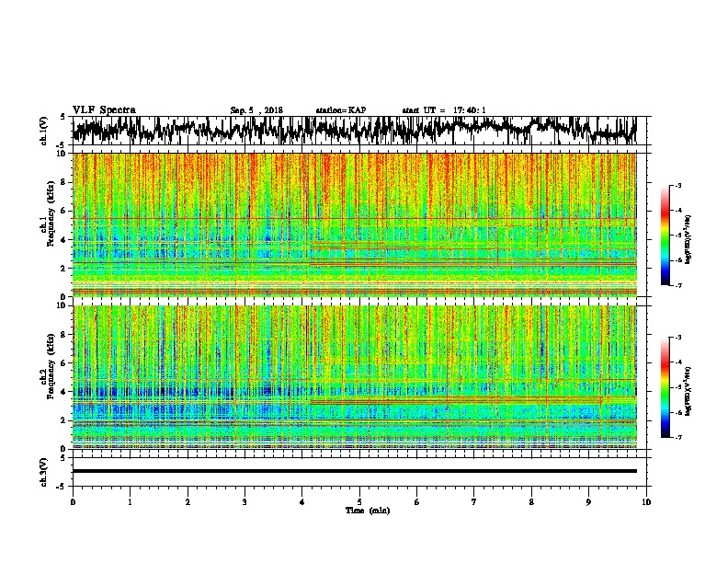Click the ch.3 flat black trace
The image size is (728, 563).
[x=354, y=471]
